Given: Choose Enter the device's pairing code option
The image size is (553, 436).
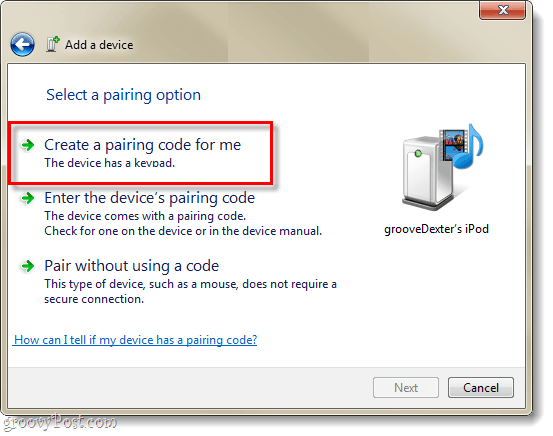Looking at the screenshot, I should 149,198.
